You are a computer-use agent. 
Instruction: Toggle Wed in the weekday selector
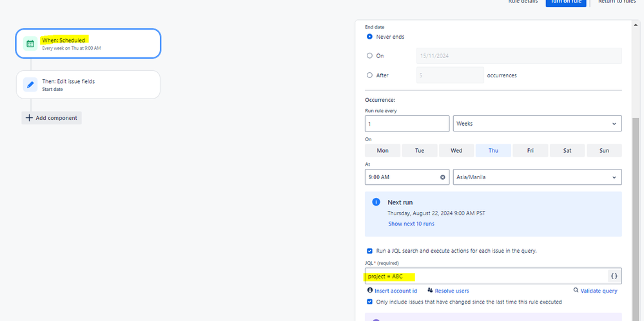pos(456,151)
